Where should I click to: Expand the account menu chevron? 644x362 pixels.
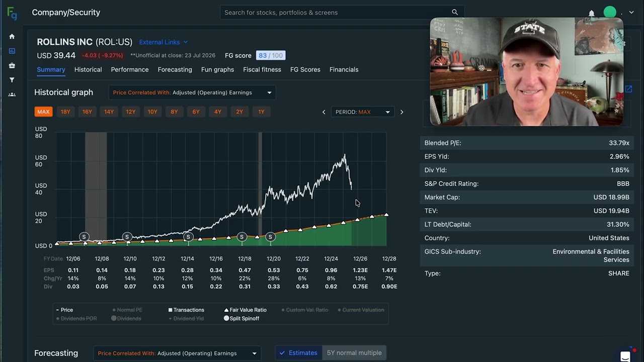631,13
